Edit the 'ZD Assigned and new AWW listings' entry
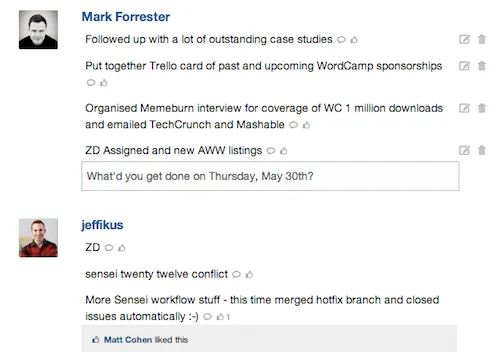The image size is (500, 360). point(464,150)
